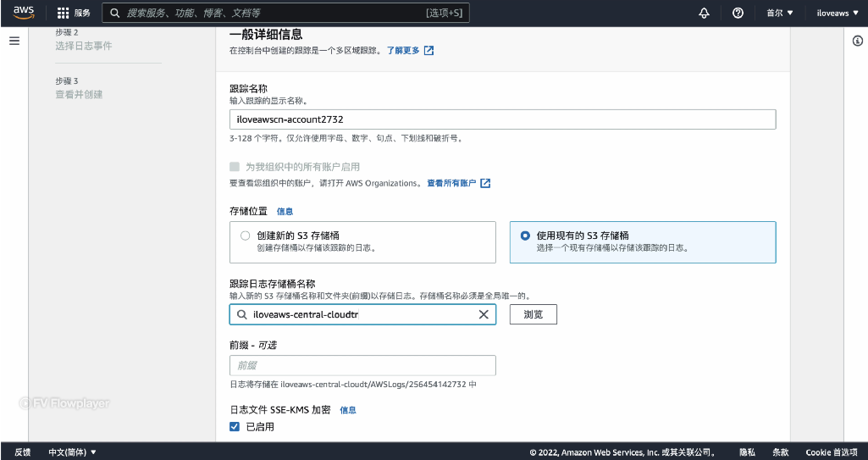Screen dimensions: 868x460
Task: Click external link icon next to 查看所有账户
Action: coord(485,183)
